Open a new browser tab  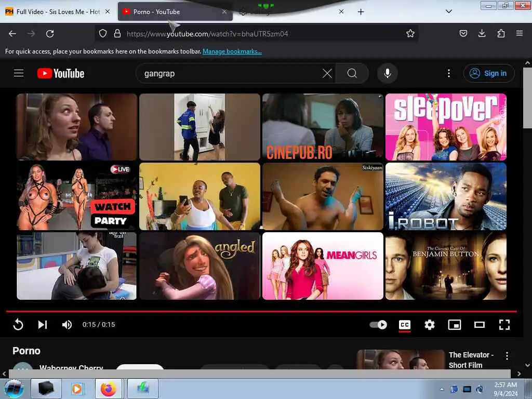(x=361, y=12)
